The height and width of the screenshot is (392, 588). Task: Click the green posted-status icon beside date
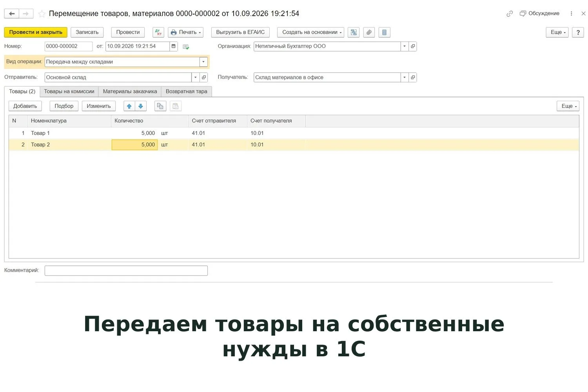tap(186, 47)
